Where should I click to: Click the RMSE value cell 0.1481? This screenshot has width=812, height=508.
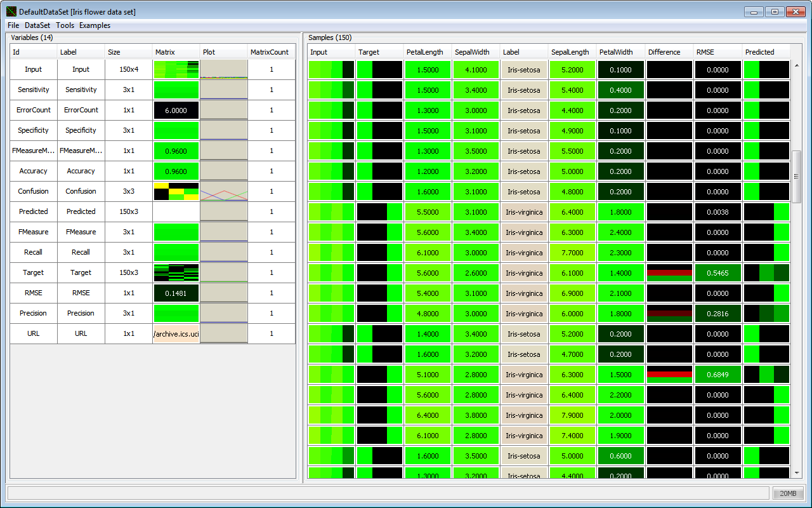[176, 293]
